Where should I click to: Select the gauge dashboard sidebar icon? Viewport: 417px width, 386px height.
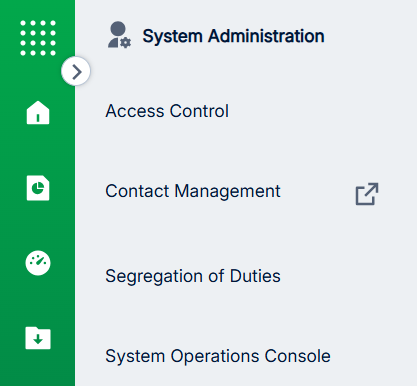(x=38, y=263)
